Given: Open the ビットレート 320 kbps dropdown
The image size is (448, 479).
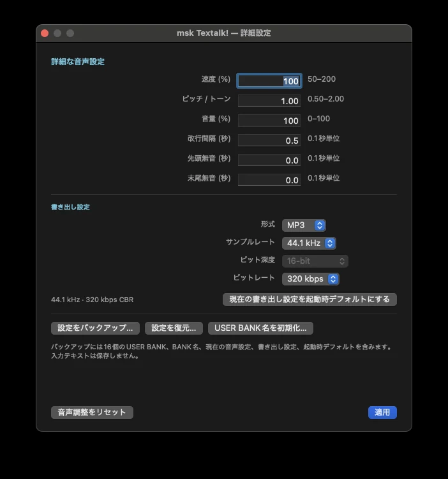Looking at the screenshot, I should pyautogui.click(x=311, y=279).
